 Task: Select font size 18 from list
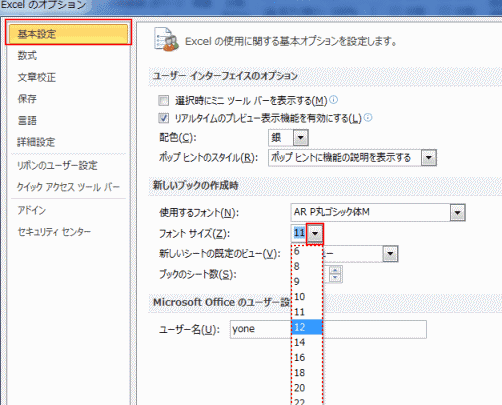click(x=307, y=373)
